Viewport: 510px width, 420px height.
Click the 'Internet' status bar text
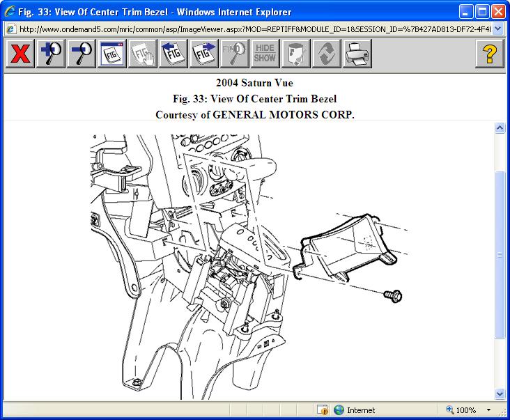coord(361,410)
